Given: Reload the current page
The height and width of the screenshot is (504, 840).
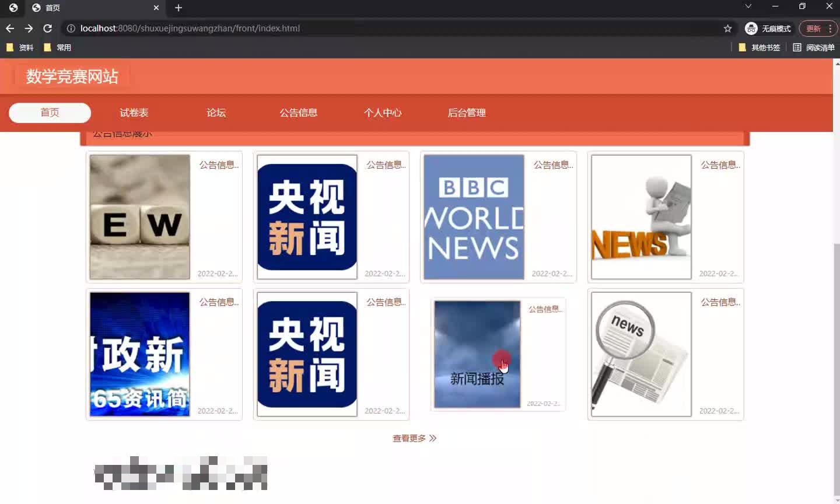Looking at the screenshot, I should pos(48,28).
